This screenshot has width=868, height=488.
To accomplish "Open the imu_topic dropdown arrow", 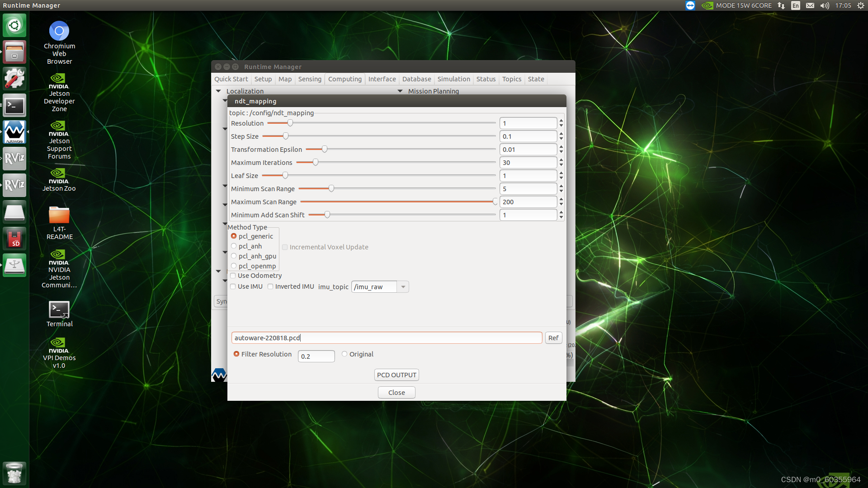I will coord(403,287).
